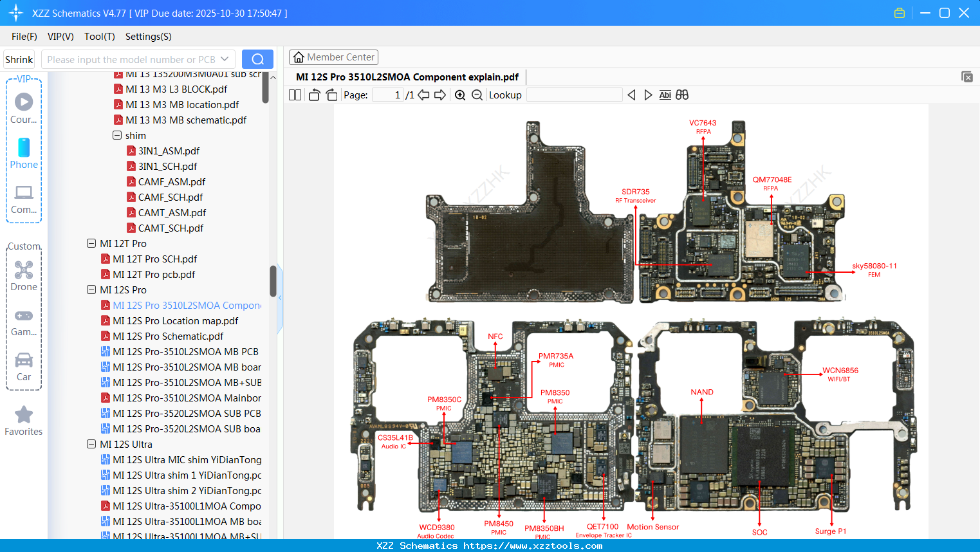Click the Abi whole-word search icon
The height and width of the screenshot is (552, 980).
tap(665, 95)
